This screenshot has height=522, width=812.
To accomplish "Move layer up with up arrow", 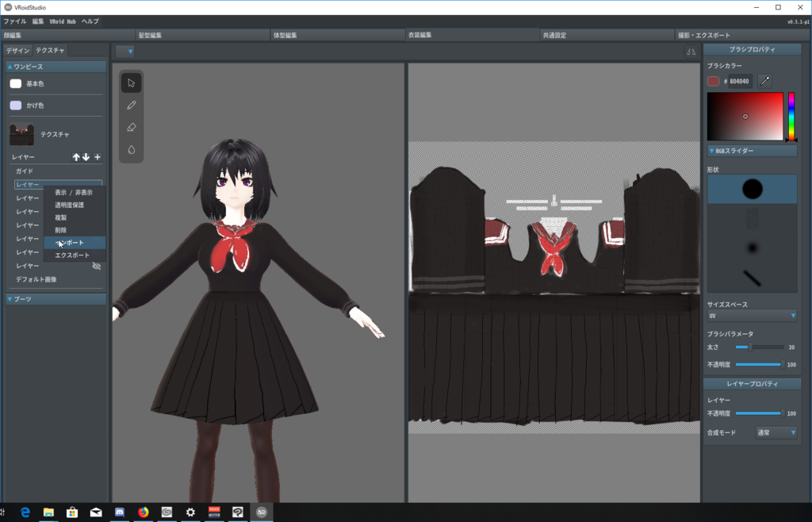I will click(x=76, y=157).
